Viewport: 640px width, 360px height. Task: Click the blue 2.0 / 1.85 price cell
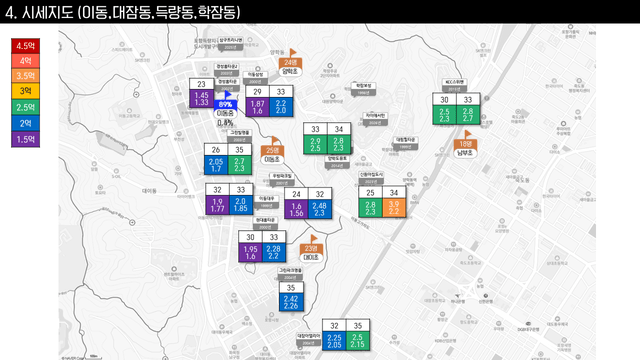point(241,205)
